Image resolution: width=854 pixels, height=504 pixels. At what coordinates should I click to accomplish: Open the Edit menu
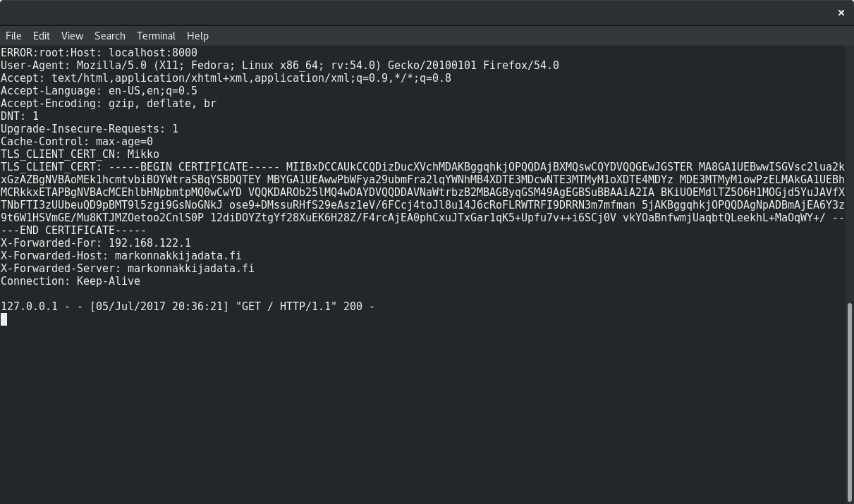(x=42, y=36)
